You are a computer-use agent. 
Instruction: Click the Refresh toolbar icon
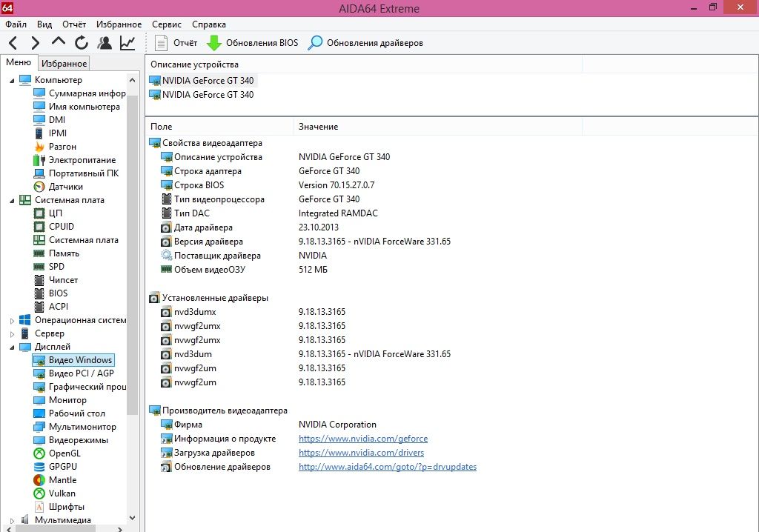(82, 43)
